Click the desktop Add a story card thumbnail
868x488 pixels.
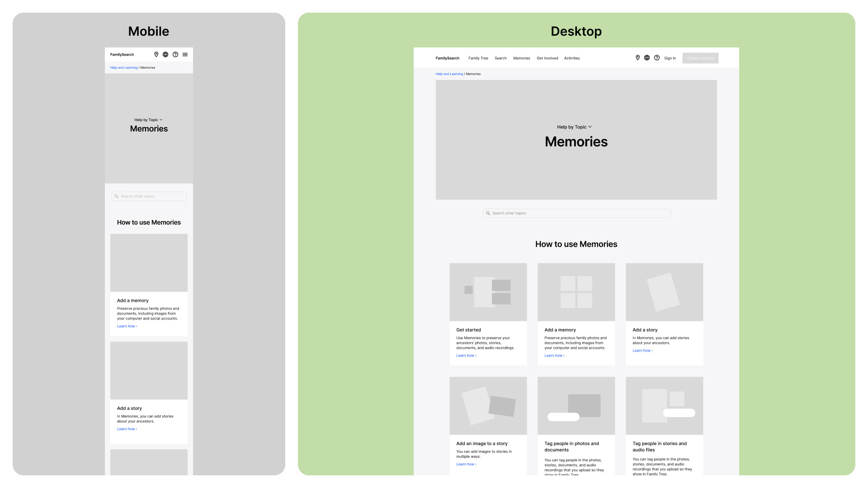pyautogui.click(x=665, y=292)
